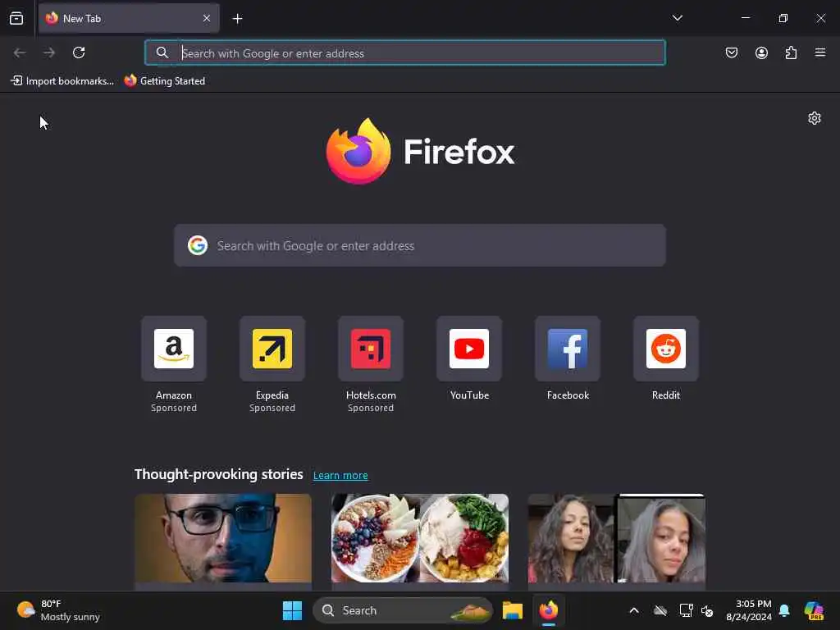The image size is (840, 630).
Task: Open network status tray icon
Action: (x=686, y=610)
